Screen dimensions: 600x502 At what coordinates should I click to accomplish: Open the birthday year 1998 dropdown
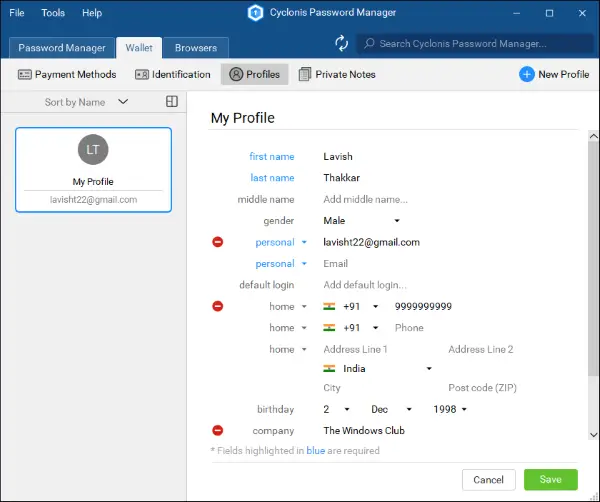coord(450,409)
